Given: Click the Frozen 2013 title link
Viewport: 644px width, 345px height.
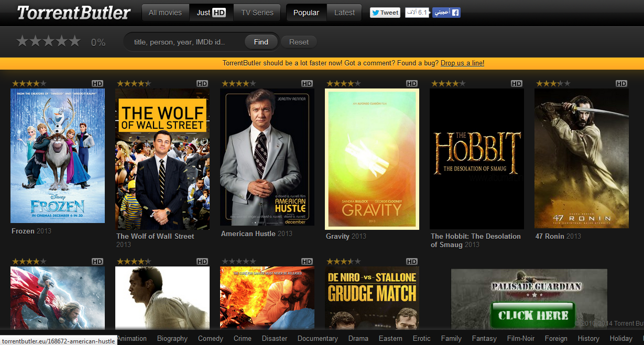Looking at the screenshot, I should tap(31, 231).
